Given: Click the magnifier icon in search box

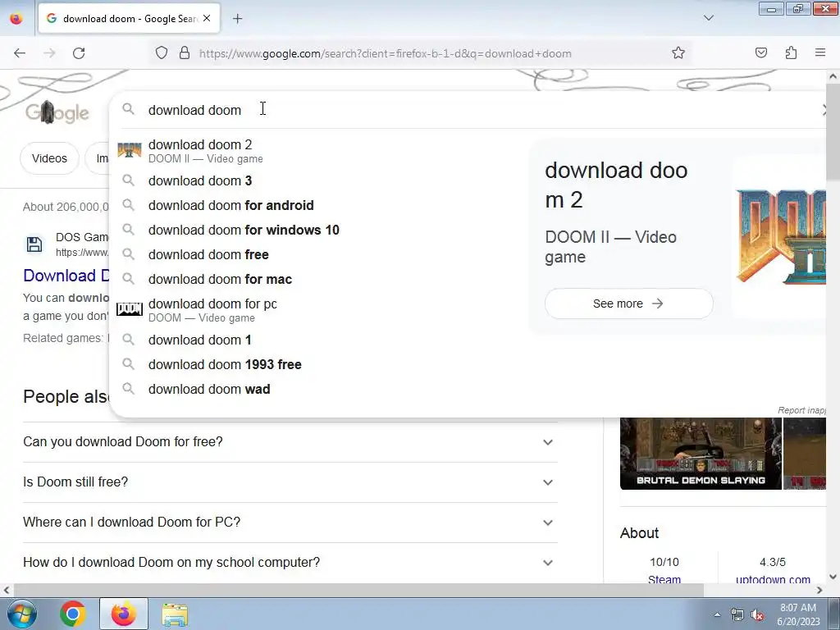Looking at the screenshot, I should [x=128, y=109].
